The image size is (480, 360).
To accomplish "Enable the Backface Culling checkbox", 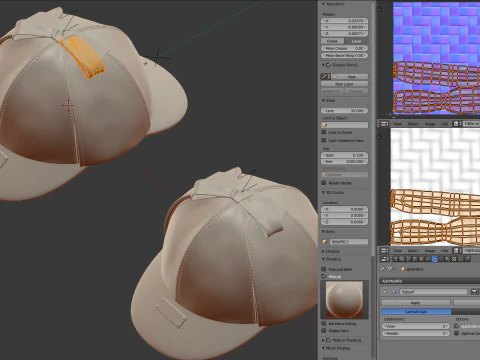I will [324, 323].
